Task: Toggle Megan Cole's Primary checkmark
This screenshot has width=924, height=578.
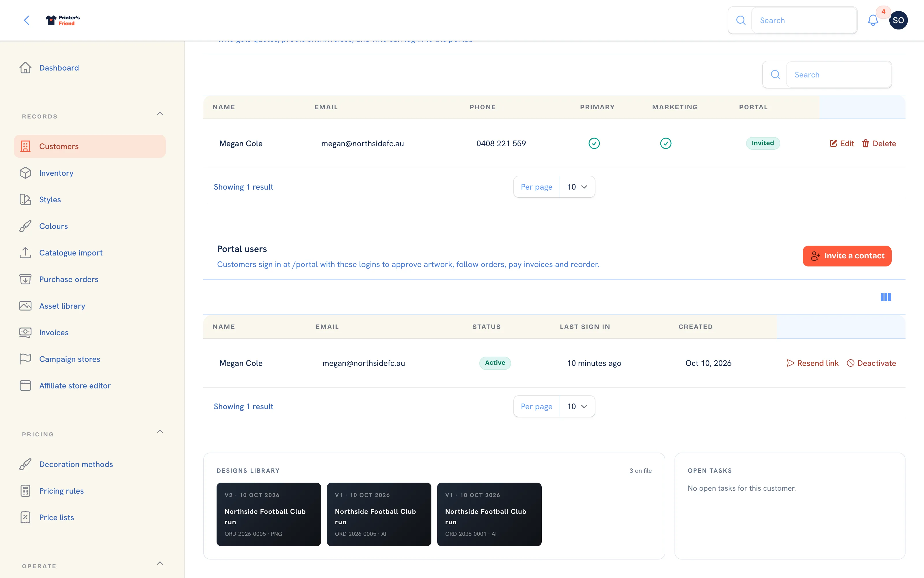Action: [x=594, y=143]
